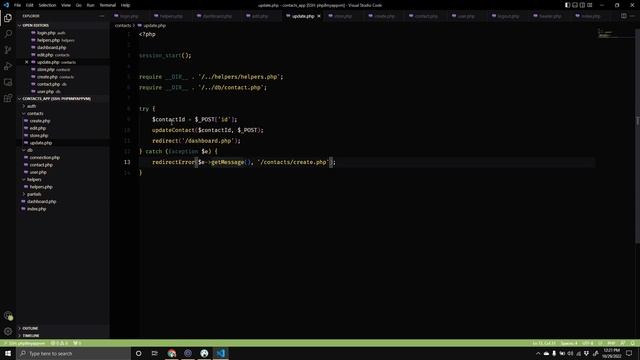Open the Windows Start menu
This screenshot has width=640, height=360.
(x=8, y=353)
